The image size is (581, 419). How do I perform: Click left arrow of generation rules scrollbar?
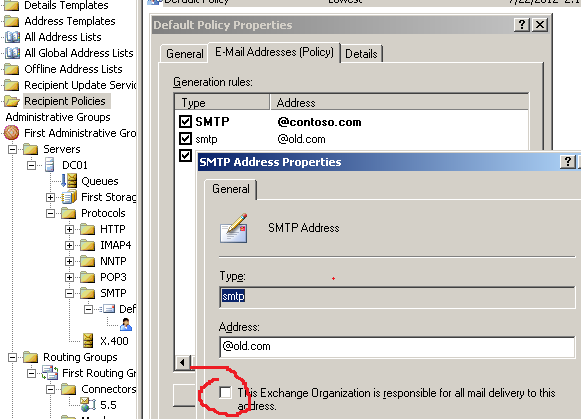182,362
